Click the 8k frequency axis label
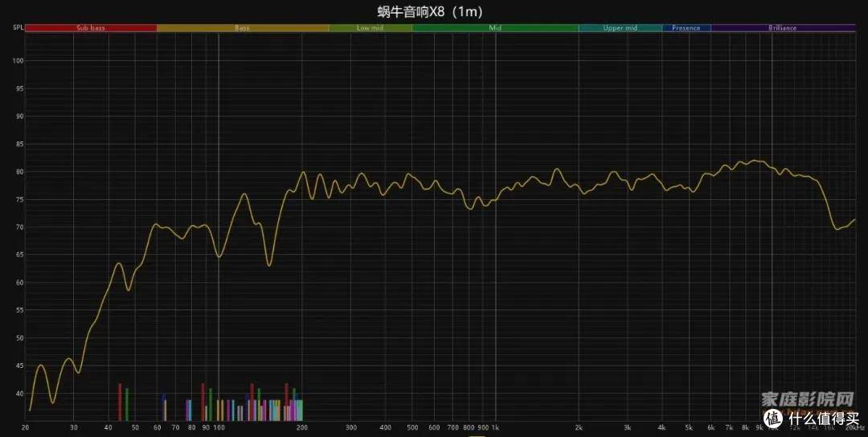 [746, 427]
